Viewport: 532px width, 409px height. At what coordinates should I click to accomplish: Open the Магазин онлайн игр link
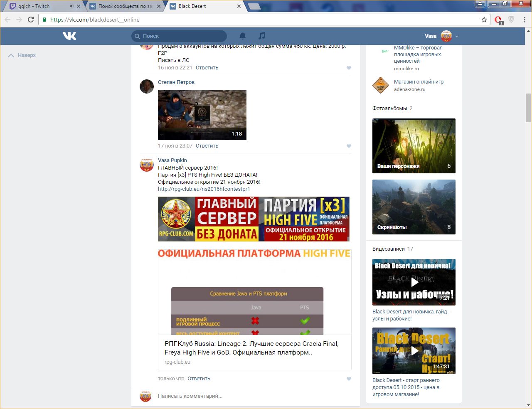(419, 82)
